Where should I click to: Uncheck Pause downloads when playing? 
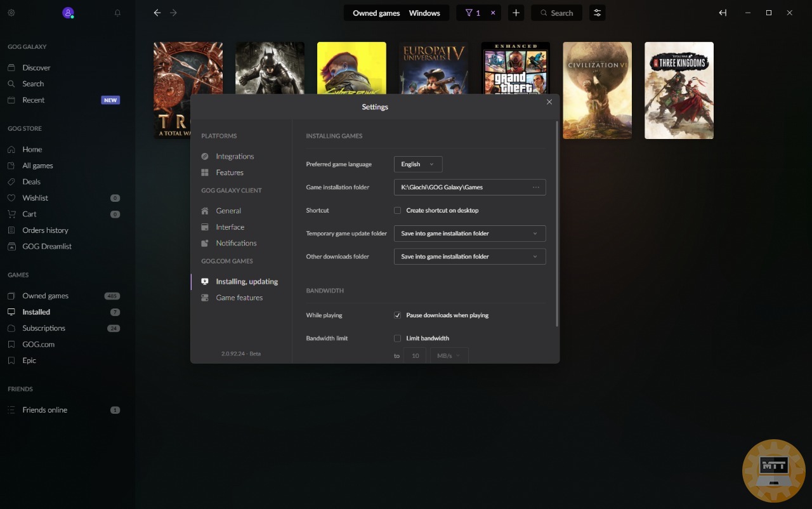(398, 315)
